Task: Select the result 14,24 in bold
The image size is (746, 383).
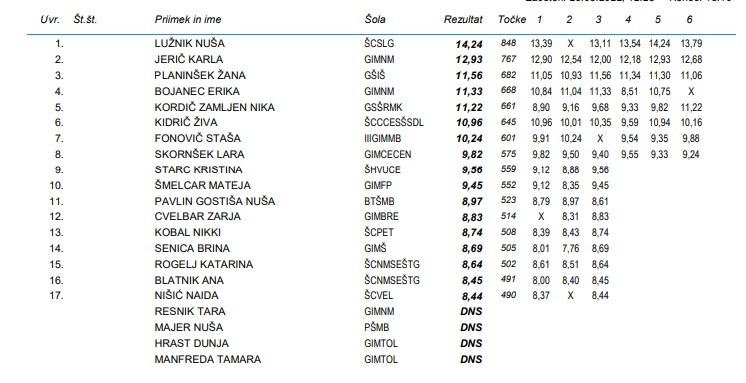Action: click(469, 44)
